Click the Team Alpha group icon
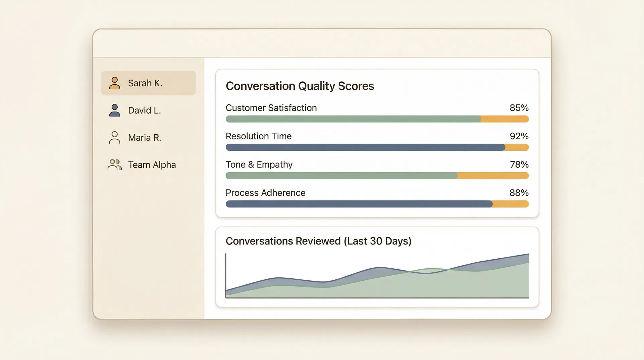Image resolution: width=644 pixels, height=360 pixels. [x=114, y=165]
